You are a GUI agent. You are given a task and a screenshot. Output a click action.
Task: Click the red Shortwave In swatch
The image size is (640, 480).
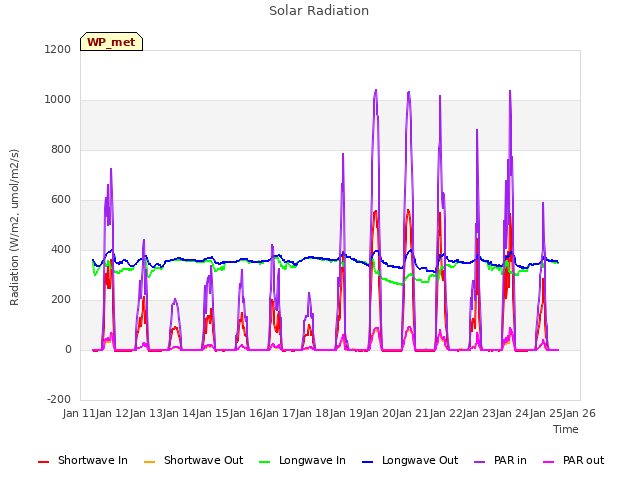tap(43, 462)
